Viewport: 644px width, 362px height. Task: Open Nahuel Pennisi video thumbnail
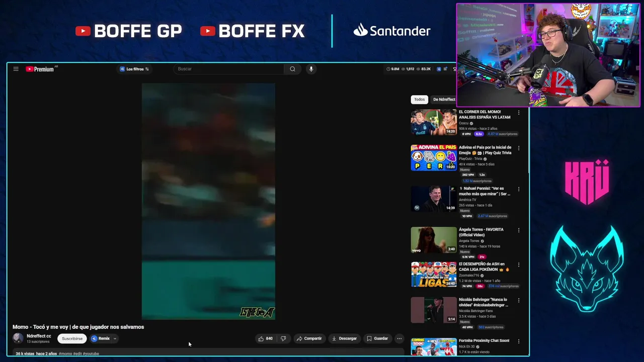(x=434, y=199)
